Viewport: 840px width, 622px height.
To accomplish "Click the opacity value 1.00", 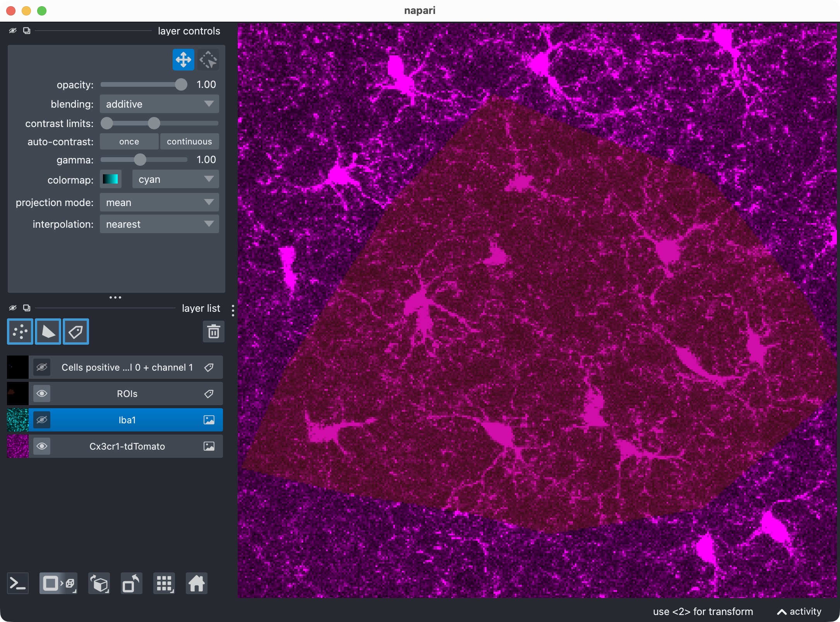I will [x=206, y=85].
